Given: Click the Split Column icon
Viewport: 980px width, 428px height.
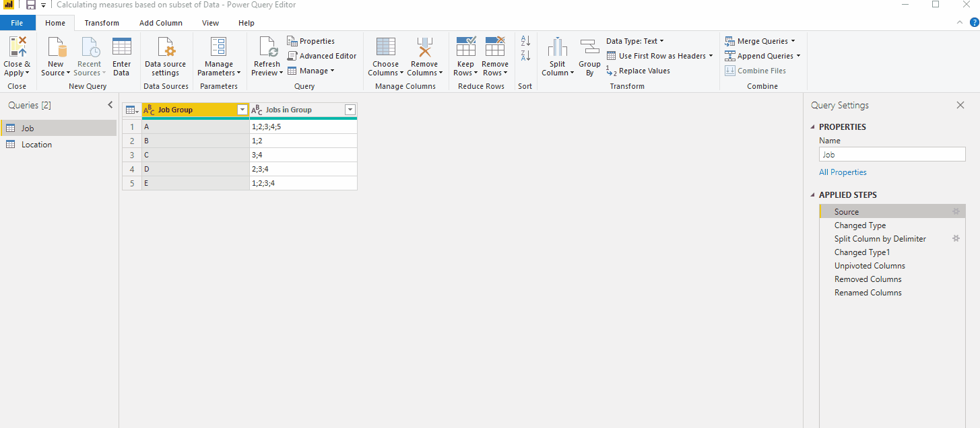Looking at the screenshot, I should pyautogui.click(x=558, y=47).
